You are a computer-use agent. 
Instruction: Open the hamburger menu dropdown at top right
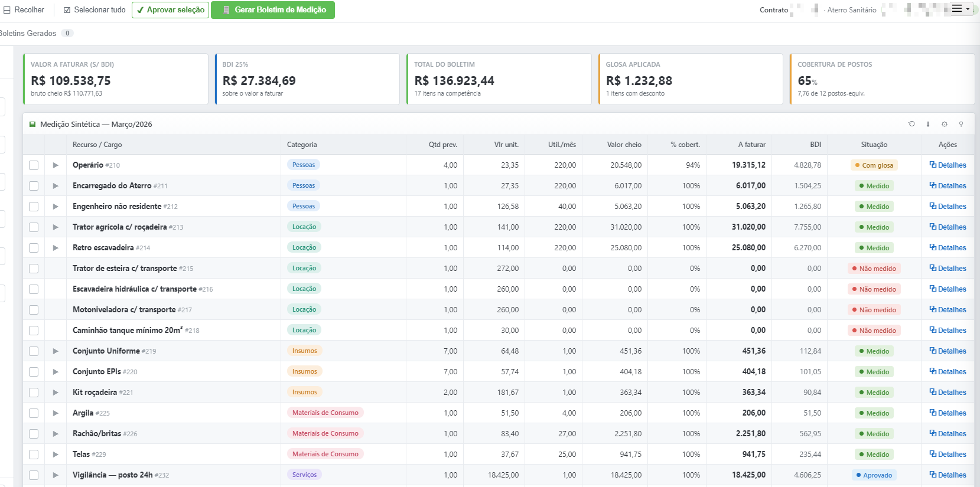pos(961,9)
